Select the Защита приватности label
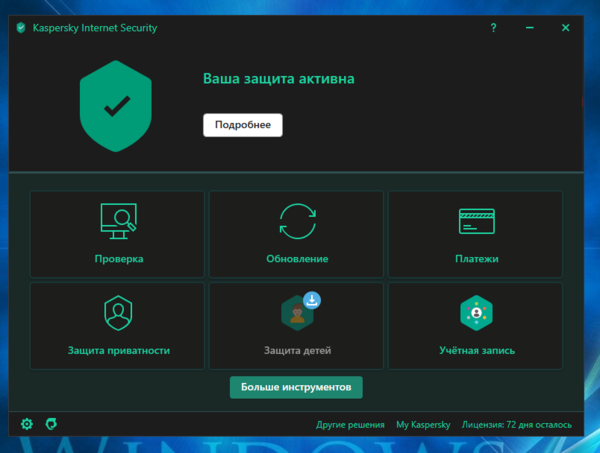This screenshot has height=453, width=600. (119, 350)
